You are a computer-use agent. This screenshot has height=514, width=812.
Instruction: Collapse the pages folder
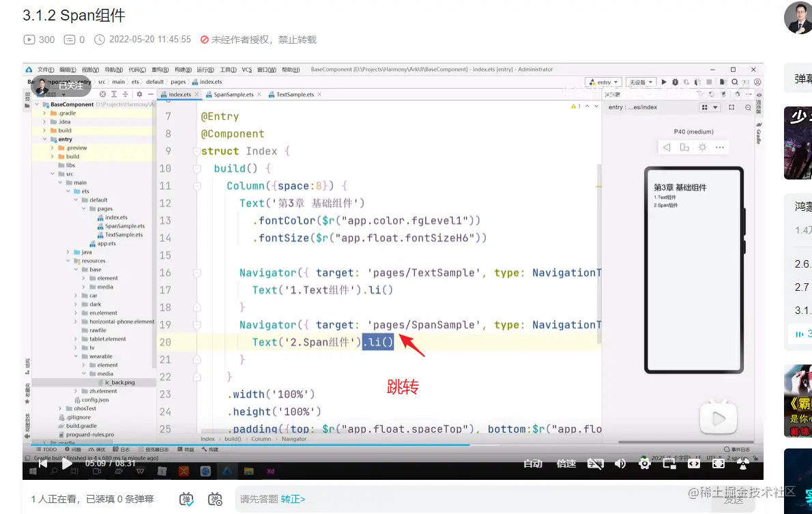(83, 209)
